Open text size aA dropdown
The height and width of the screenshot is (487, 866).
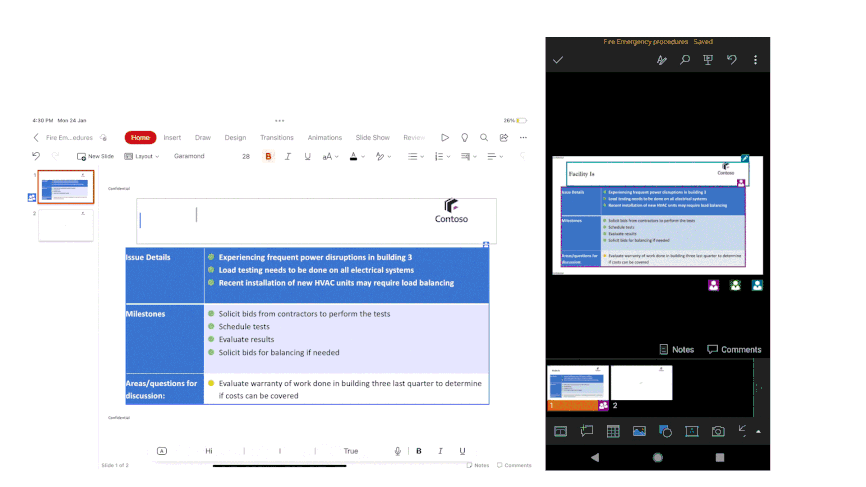pyautogui.click(x=330, y=156)
